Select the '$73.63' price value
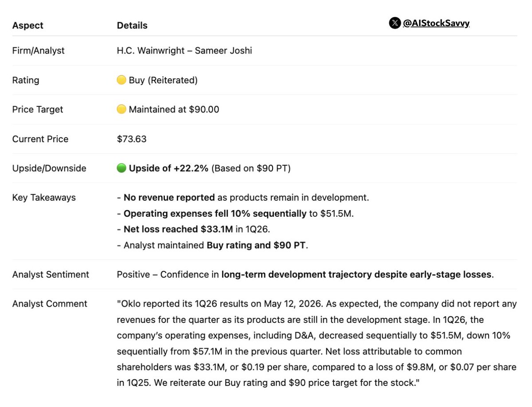Viewport: 532px width, 407px height. (x=132, y=139)
